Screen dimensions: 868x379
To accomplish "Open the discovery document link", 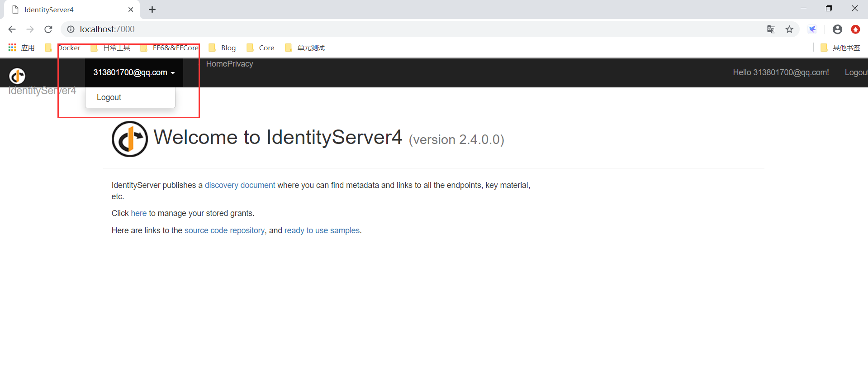I will 240,185.
